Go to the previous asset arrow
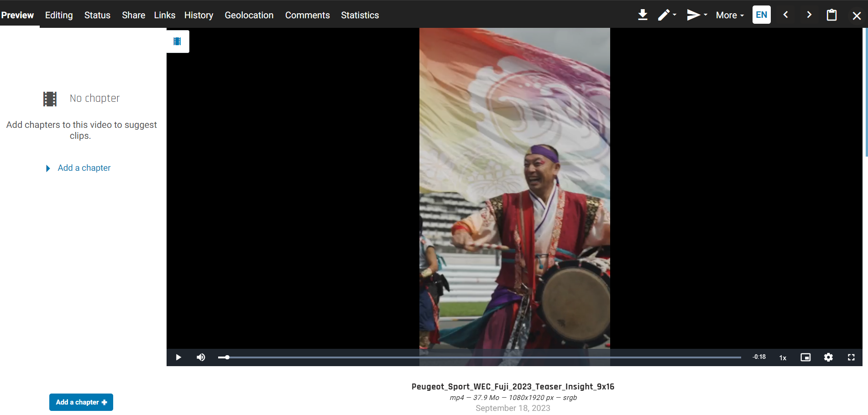Image resolution: width=868 pixels, height=415 pixels. point(785,15)
